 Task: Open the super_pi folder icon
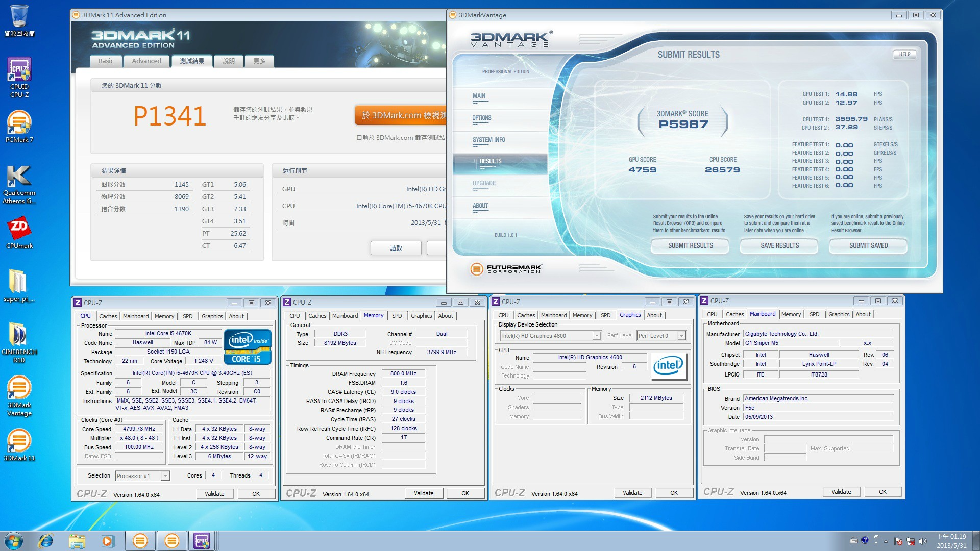[19, 286]
